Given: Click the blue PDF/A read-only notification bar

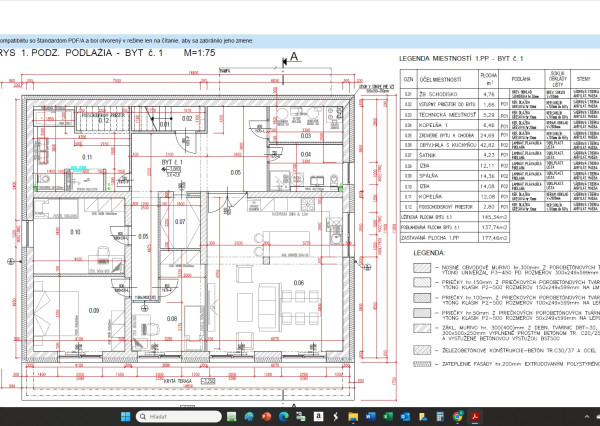Looking at the screenshot, I should pos(150,39).
